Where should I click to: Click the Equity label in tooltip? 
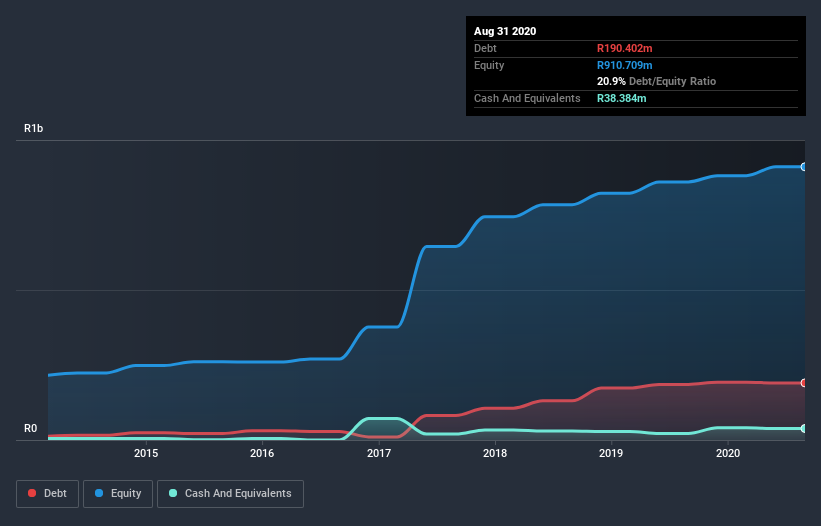(x=489, y=65)
